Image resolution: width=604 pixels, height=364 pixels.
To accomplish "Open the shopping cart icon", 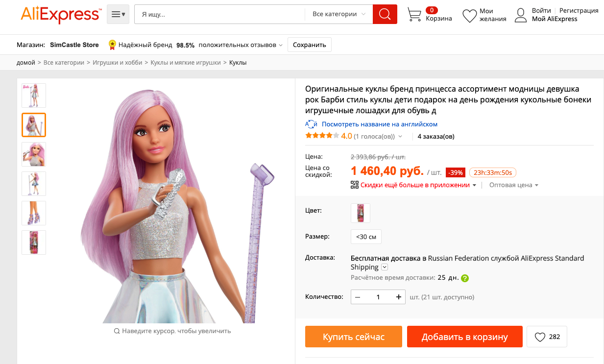I will click(414, 15).
